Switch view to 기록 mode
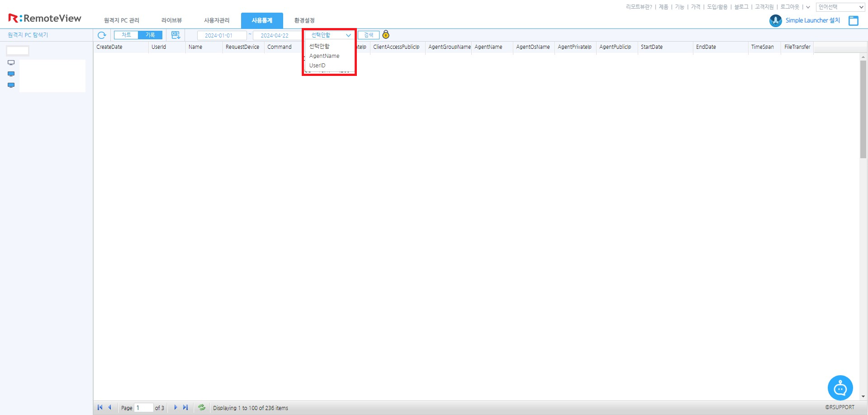Screen dimensions: 868x415 point(150,35)
